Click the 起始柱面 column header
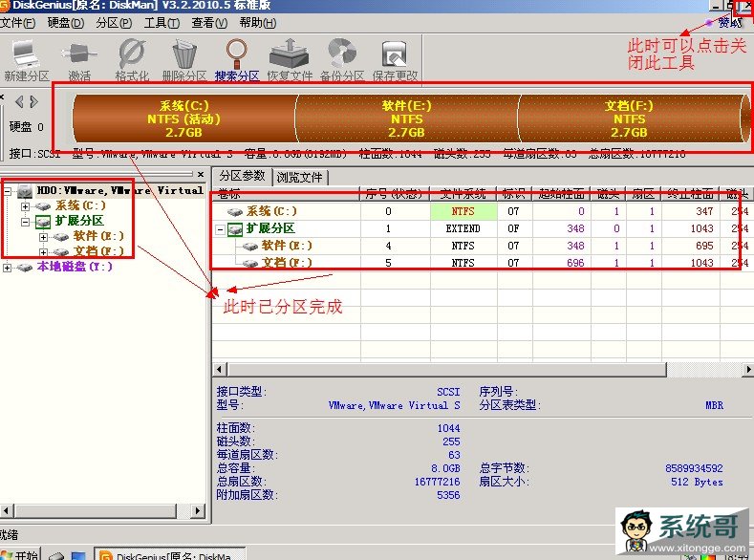 click(x=561, y=194)
